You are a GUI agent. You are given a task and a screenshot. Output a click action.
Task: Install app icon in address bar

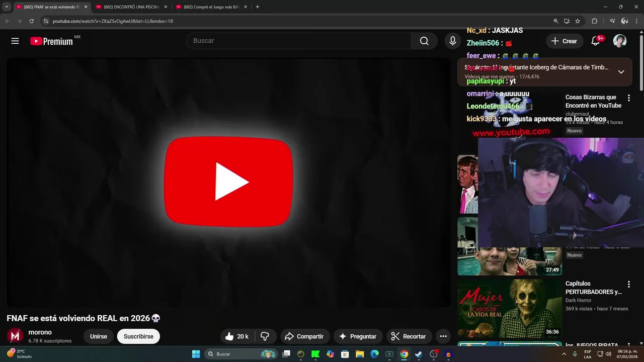point(567,21)
